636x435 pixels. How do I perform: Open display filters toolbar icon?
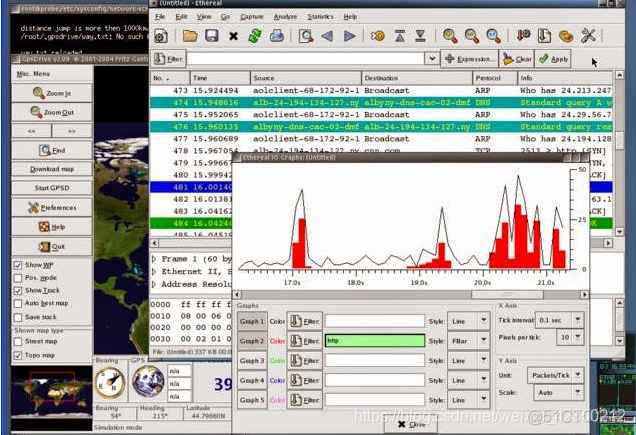[544, 36]
